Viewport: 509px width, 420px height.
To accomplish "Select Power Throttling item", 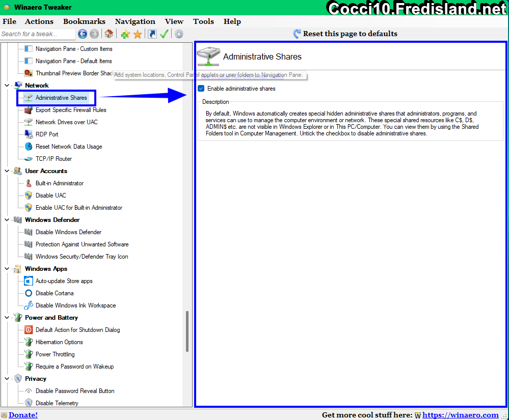I will click(x=55, y=354).
